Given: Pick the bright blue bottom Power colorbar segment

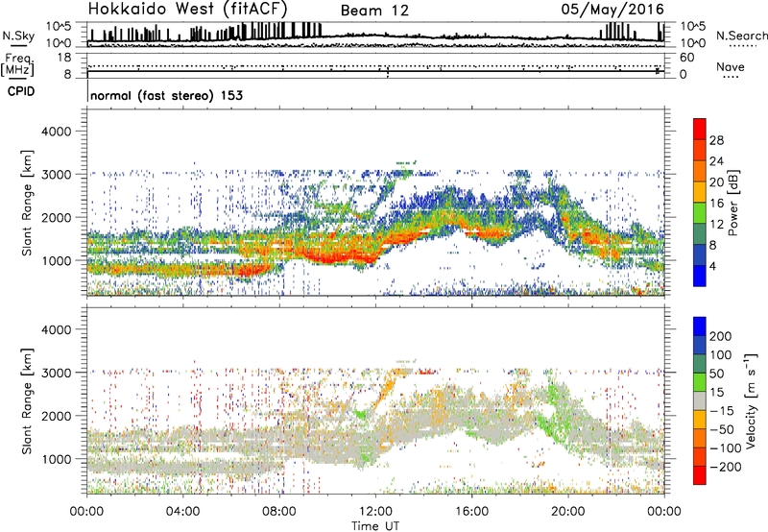Looking at the screenshot, I should (x=700, y=276).
